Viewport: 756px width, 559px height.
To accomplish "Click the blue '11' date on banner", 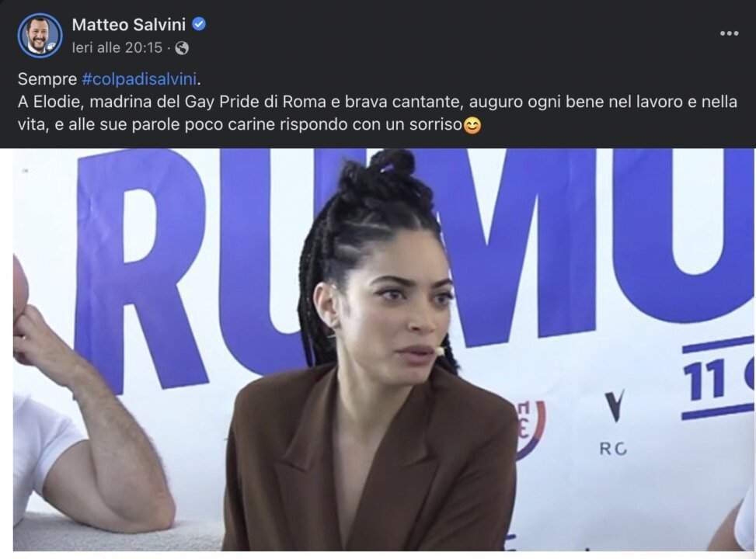I will pos(705,380).
